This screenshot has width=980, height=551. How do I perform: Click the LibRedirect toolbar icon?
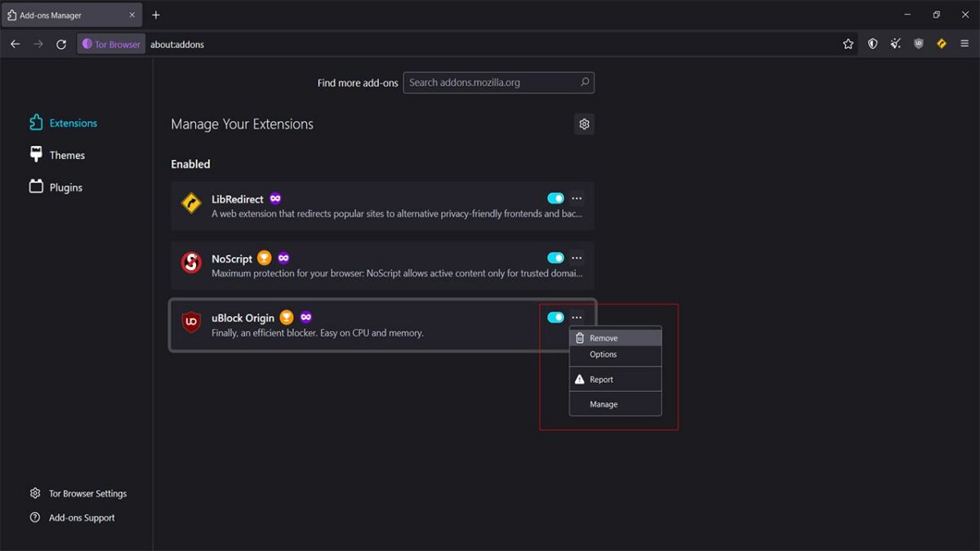[941, 44]
